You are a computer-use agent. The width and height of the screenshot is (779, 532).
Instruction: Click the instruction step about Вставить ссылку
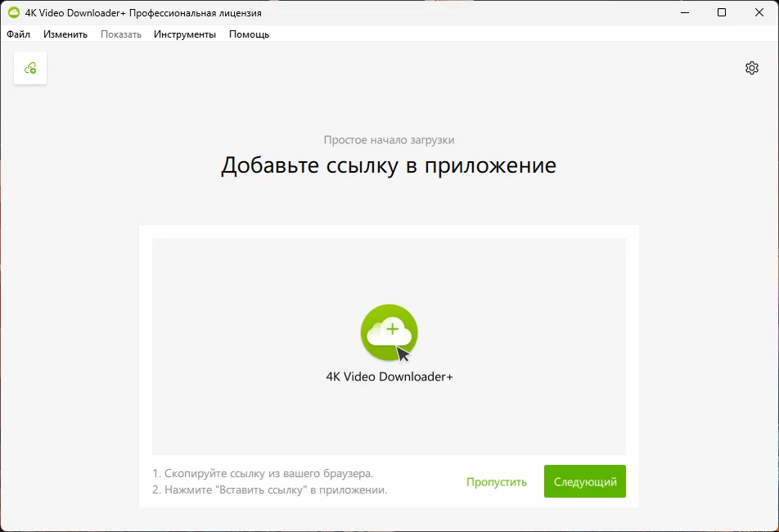(269, 489)
